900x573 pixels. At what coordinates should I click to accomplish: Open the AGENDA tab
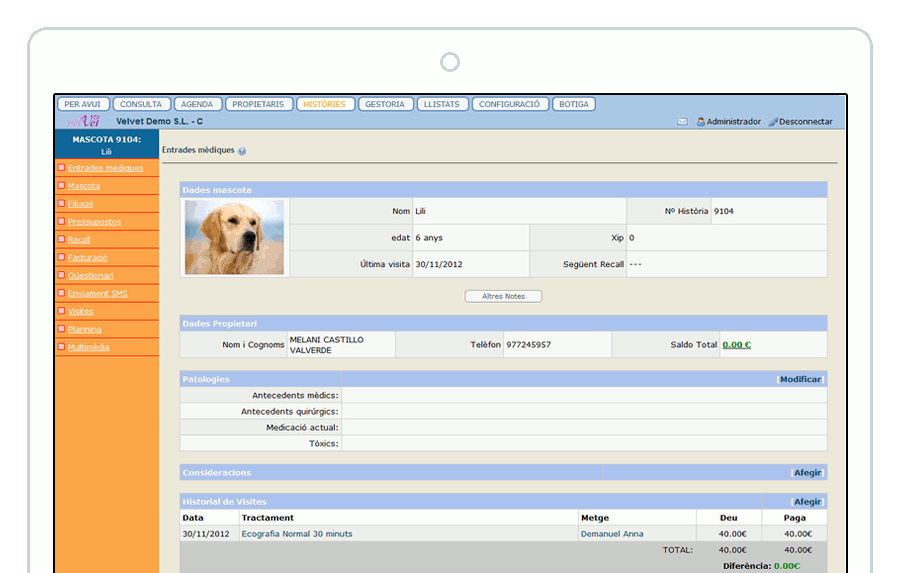tap(197, 104)
